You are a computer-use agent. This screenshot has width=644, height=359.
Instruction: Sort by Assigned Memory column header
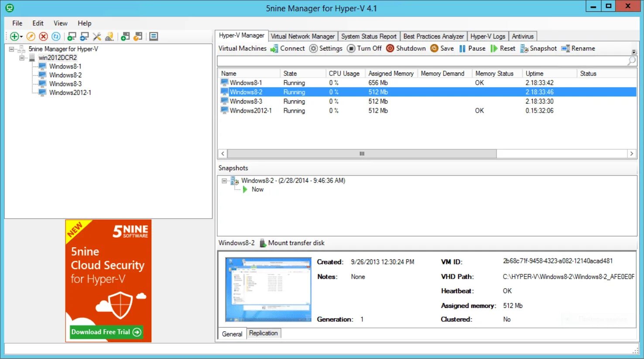(391, 73)
